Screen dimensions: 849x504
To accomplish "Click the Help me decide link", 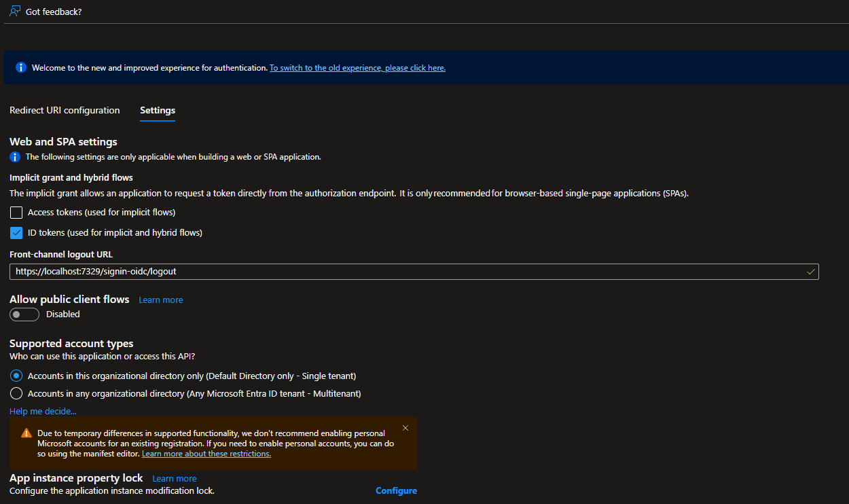I will click(x=43, y=411).
